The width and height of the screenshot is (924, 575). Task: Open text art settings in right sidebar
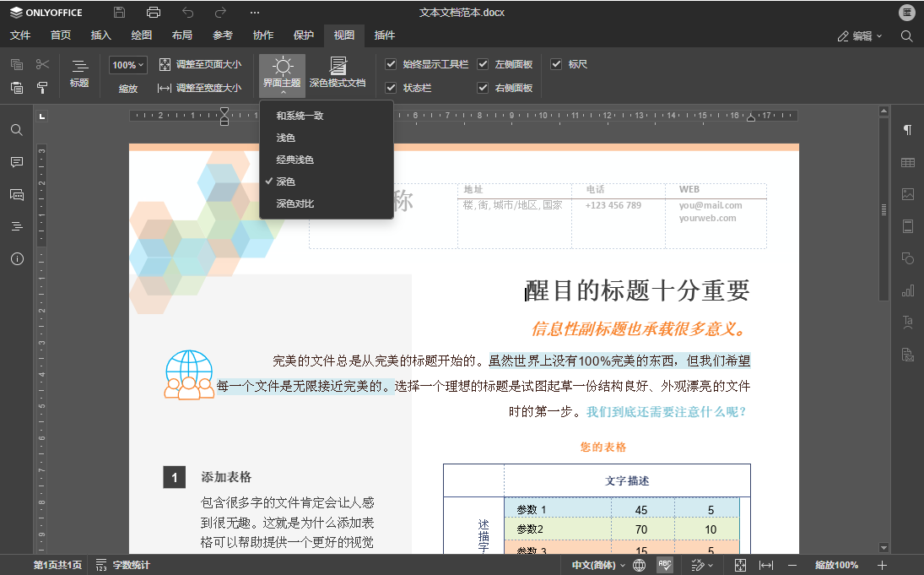tap(907, 322)
